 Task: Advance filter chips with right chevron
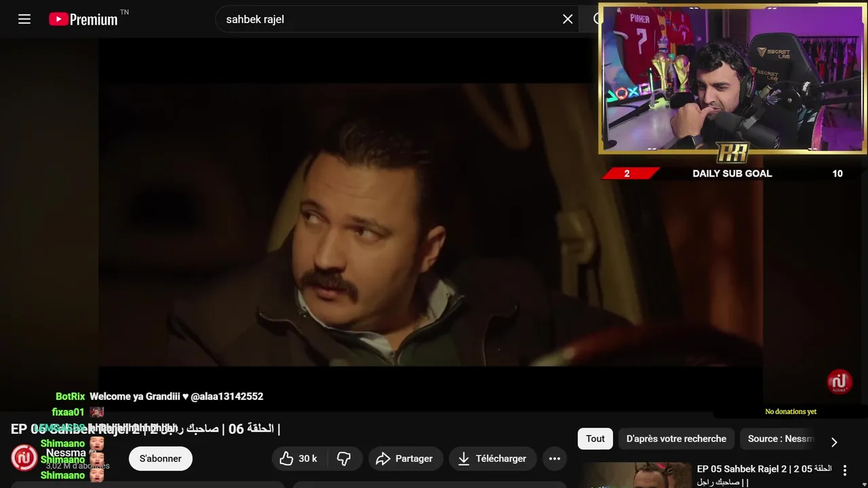pyautogui.click(x=834, y=442)
